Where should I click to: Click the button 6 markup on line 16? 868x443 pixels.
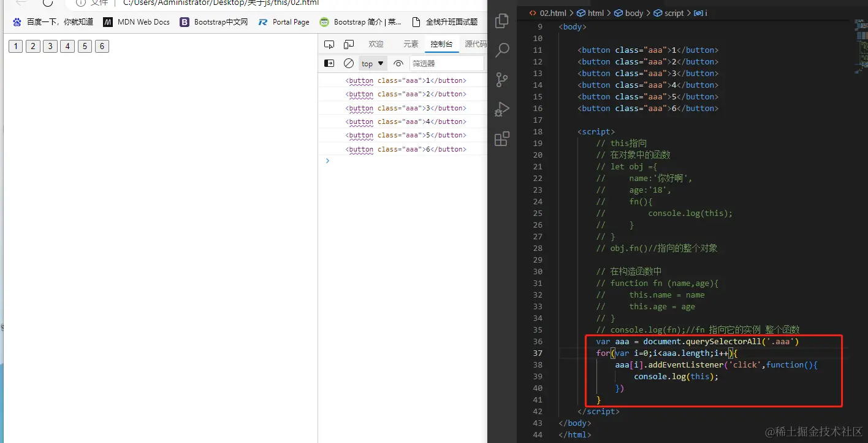coord(648,108)
